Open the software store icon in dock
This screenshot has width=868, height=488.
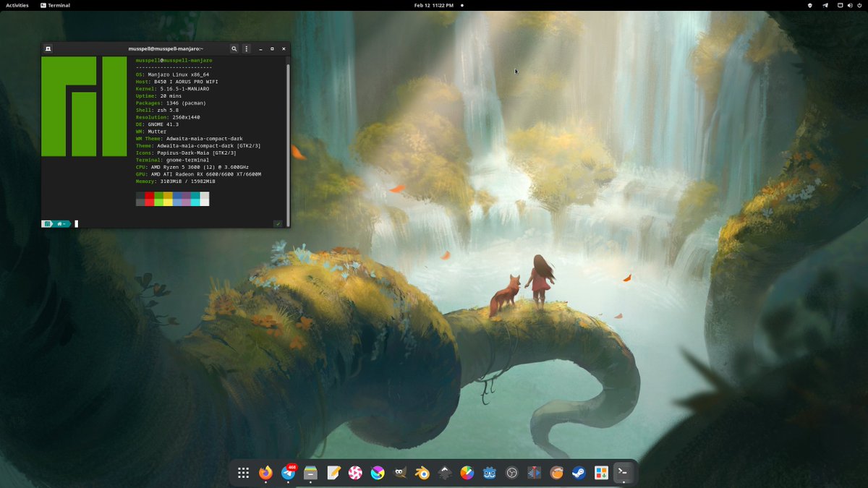pos(601,473)
